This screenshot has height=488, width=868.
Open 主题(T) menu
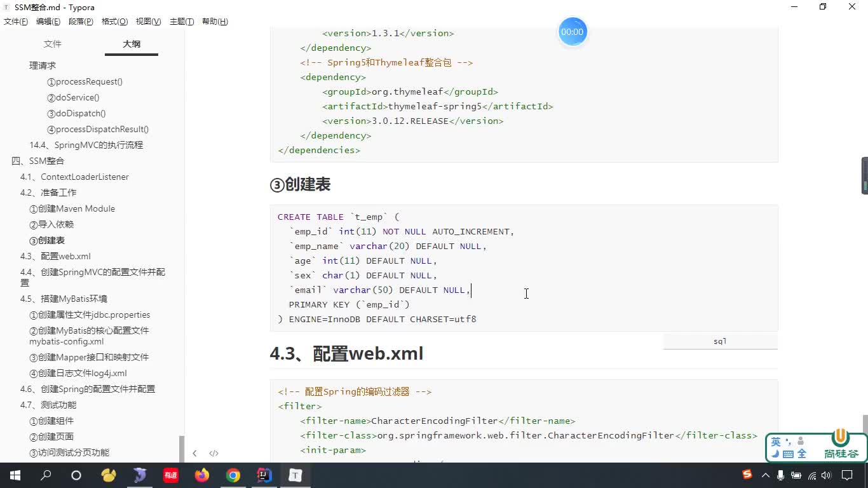(x=182, y=22)
